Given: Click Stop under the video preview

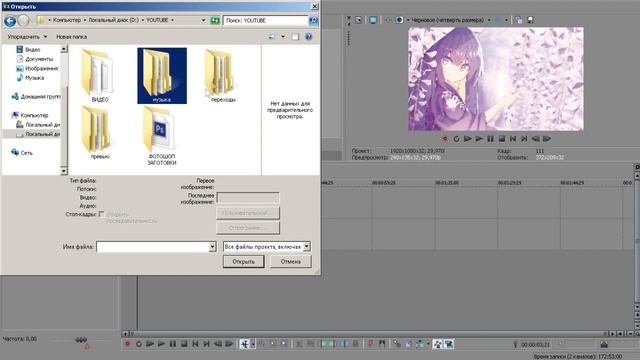Looking at the screenshot, I should (502, 139).
